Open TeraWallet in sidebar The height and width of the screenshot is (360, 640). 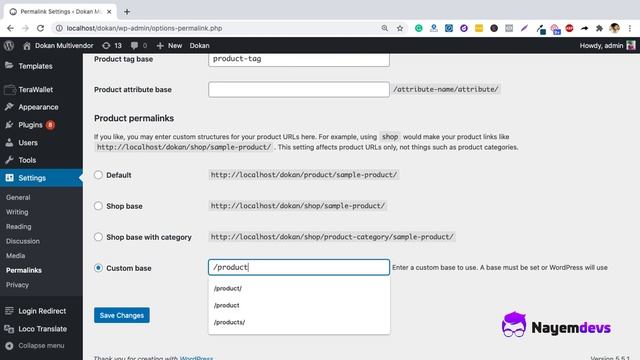35,89
